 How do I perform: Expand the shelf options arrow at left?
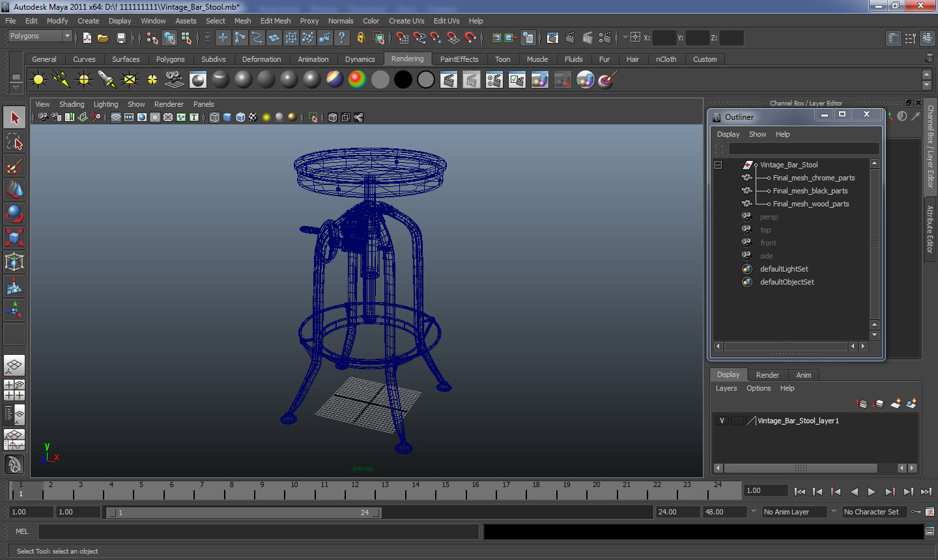pyautogui.click(x=16, y=87)
